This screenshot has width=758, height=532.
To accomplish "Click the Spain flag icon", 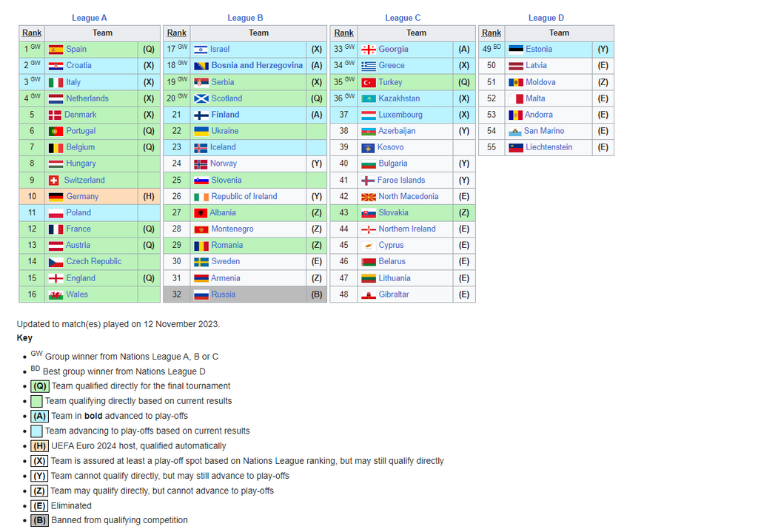I will [x=56, y=50].
